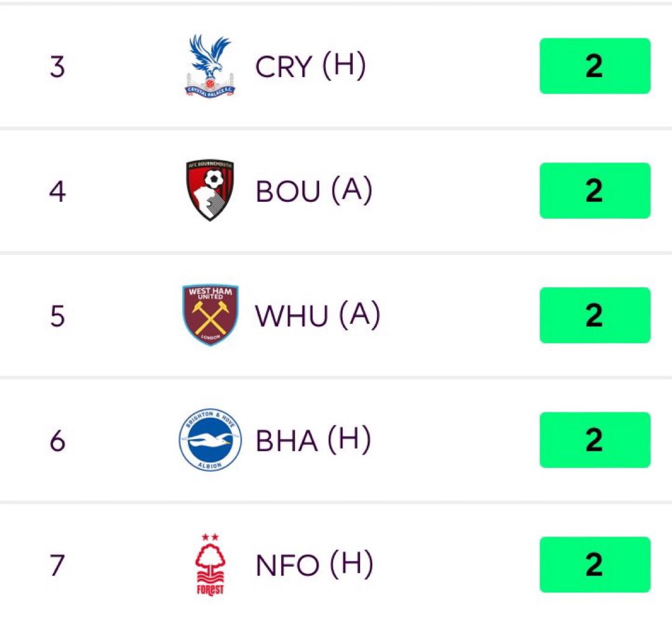
Task: Click the AFC Bournemouth club badge
Action: pyautogui.click(x=210, y=190)
